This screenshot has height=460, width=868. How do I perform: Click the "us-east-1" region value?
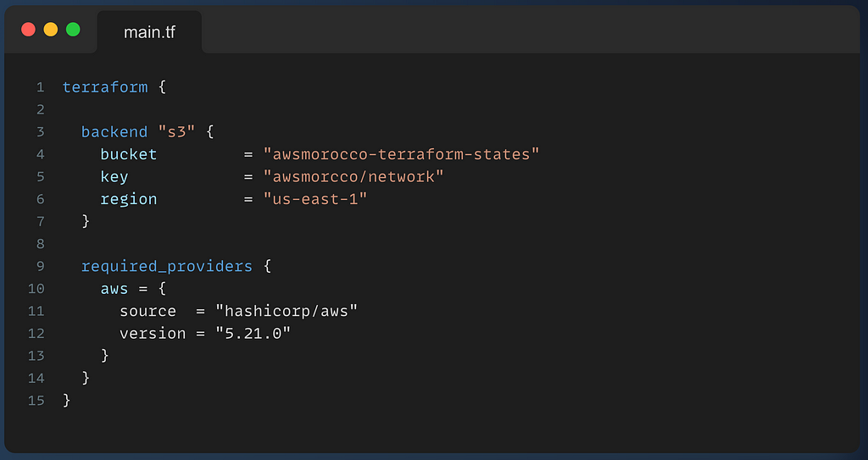click(x=315, y=199)
